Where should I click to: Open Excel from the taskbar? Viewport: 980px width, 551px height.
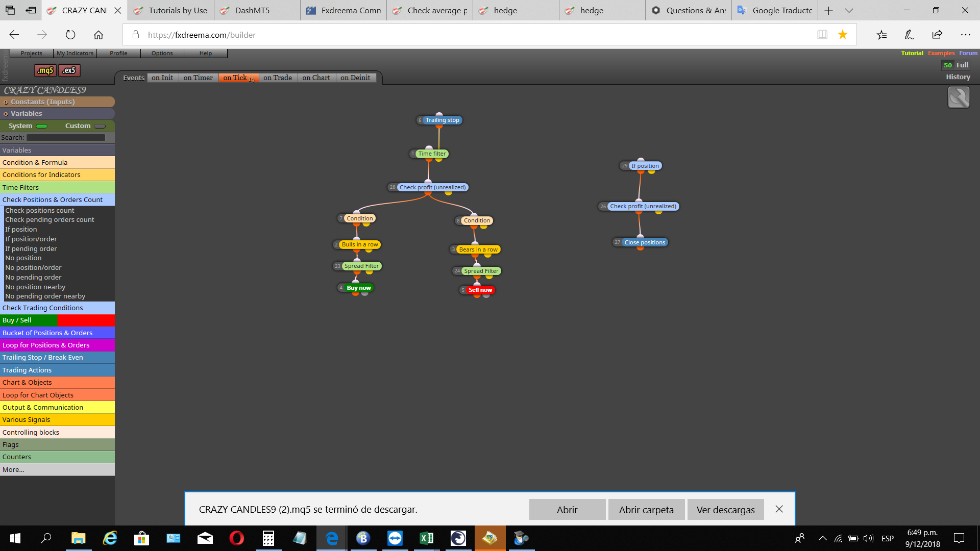click(427, 538)
